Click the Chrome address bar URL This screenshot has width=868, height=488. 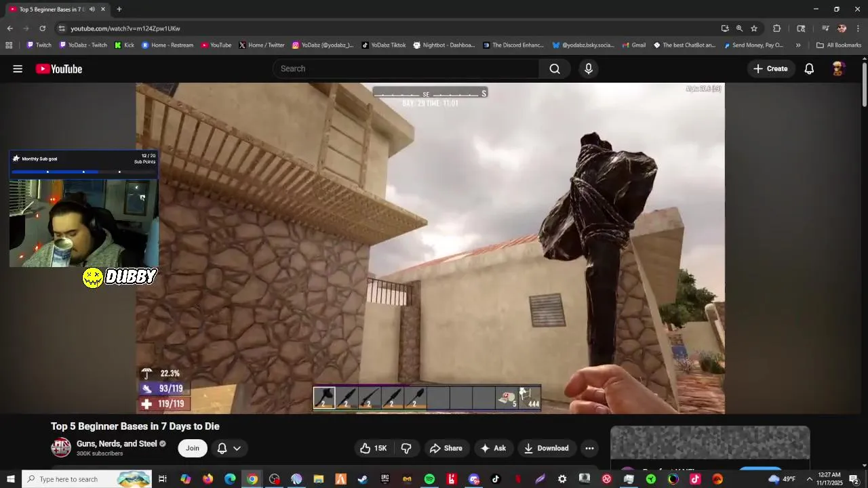click(x=125, y=28)
